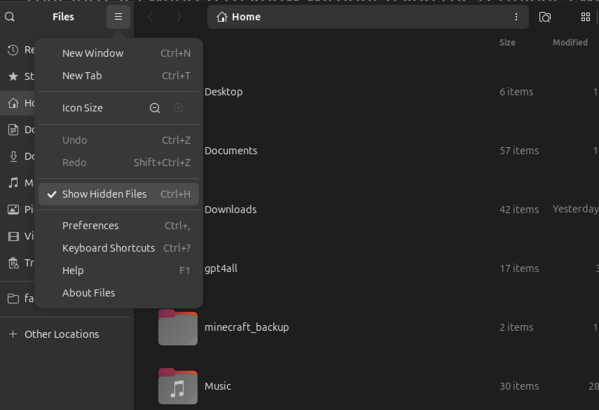Open Preferences from menu
Screen dimensions: 599x410
click(x=119, y=226)
